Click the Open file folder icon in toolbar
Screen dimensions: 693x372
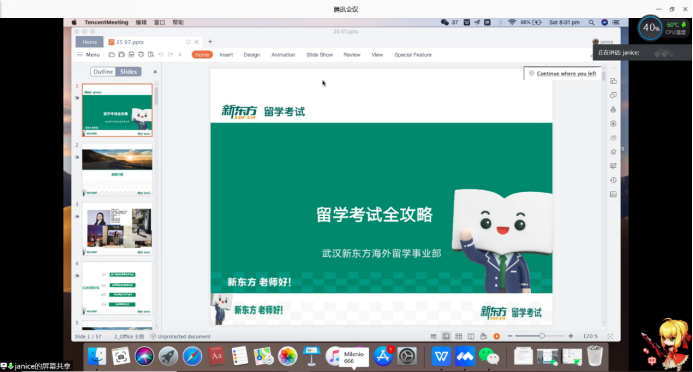[111, 55]
